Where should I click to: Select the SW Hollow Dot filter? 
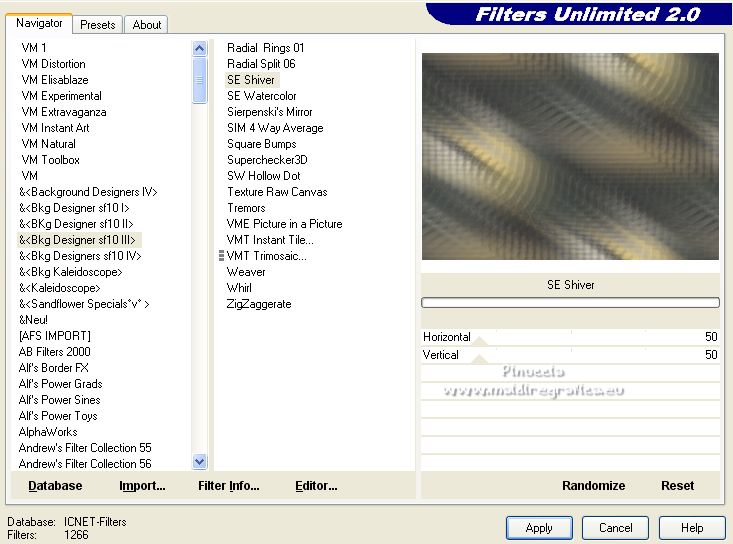264,176
